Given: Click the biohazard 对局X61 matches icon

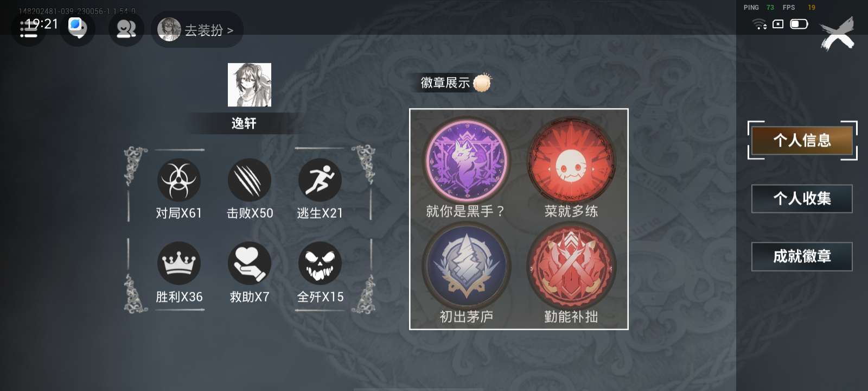Looking at the screenshot, I should tap(179, 180).
